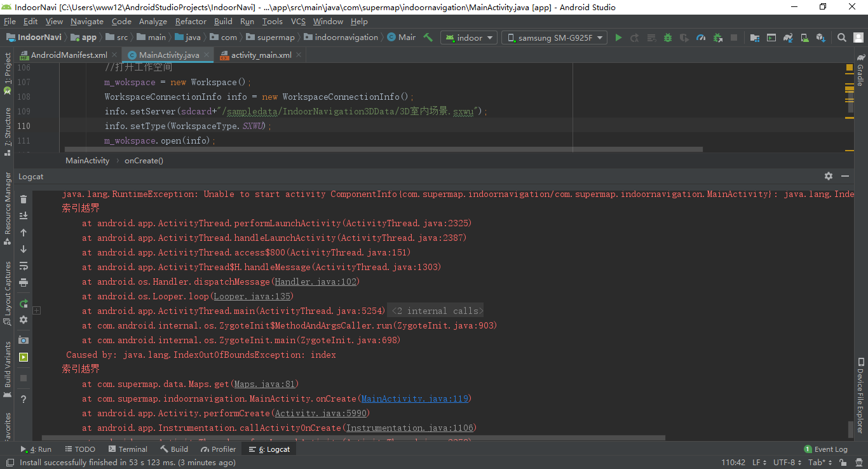Open the UTF-8 encoding selector
The width and height of the screenshot is (868, 469).
pyautogui.click(x=787, y=463)
